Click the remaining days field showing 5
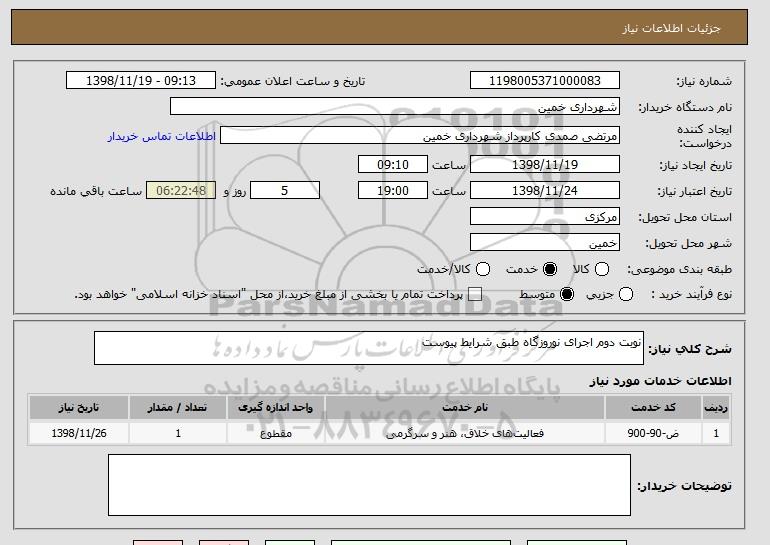This screenshot has width=770, height=545. 285,191
